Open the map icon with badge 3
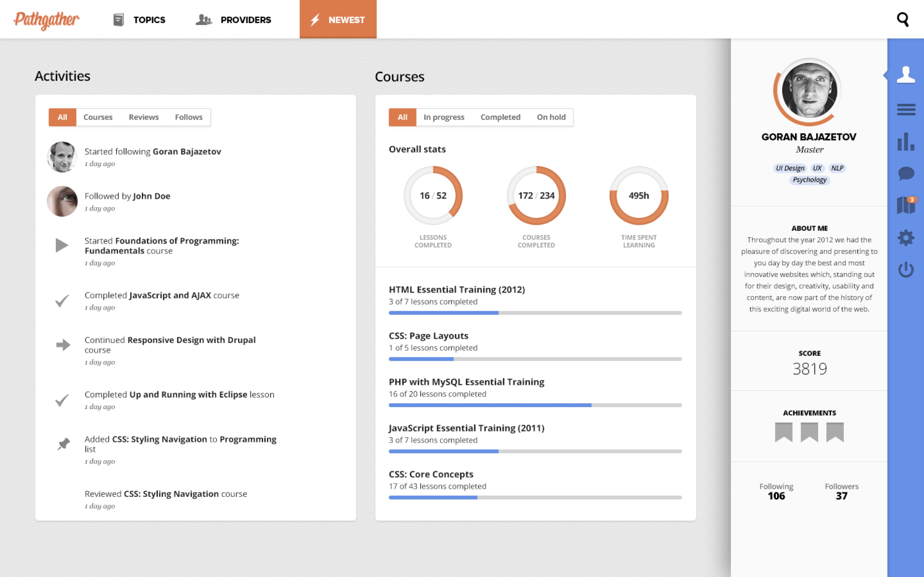This screenshot has width=924, height=577. (x=906, y=206)
